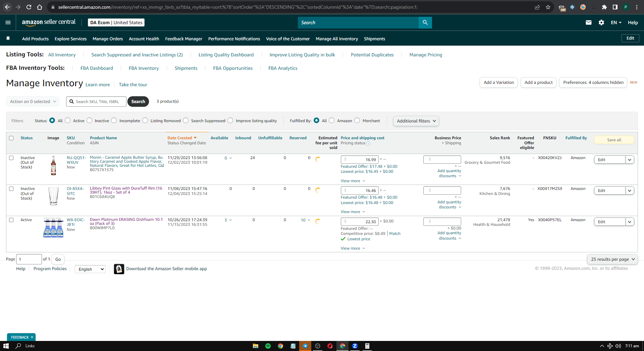Filter status by Inactive radio button

(90, 120)
